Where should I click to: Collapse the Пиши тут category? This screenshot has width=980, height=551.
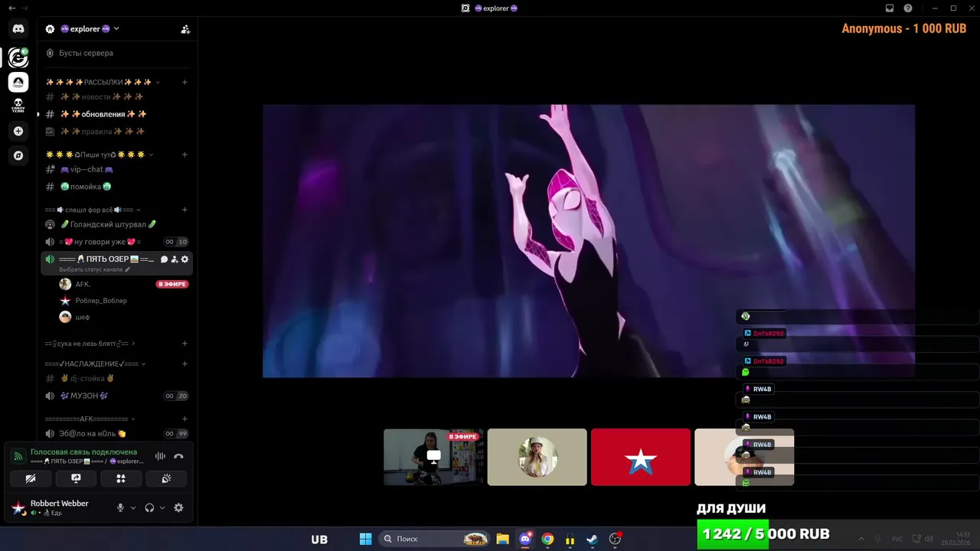(x=100, y=155)
